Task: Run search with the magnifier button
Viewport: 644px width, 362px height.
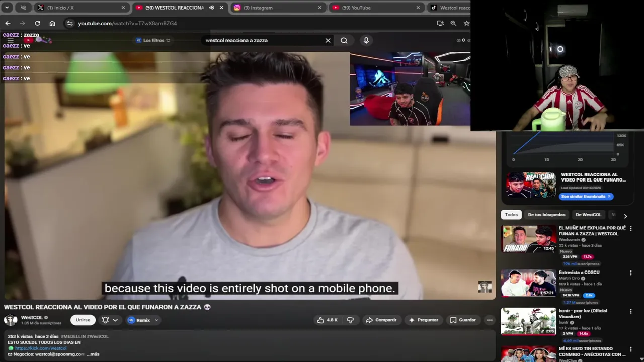Action: [x=344, y=40]
